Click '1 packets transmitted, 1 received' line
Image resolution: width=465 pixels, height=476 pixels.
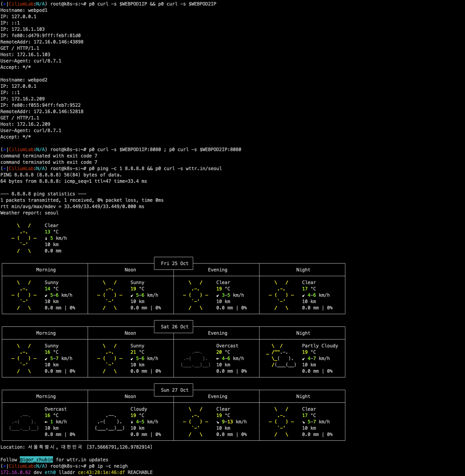pyautogui.click(x=82, y=200)
